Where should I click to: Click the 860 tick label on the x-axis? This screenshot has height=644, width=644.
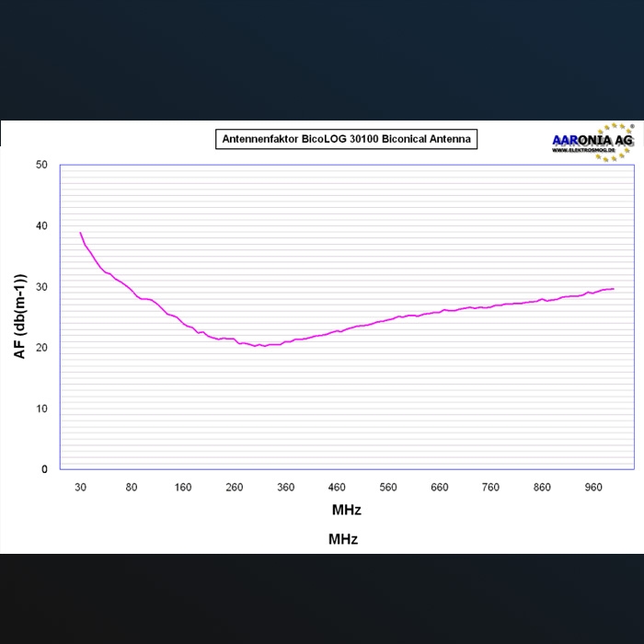coord(543,488)
